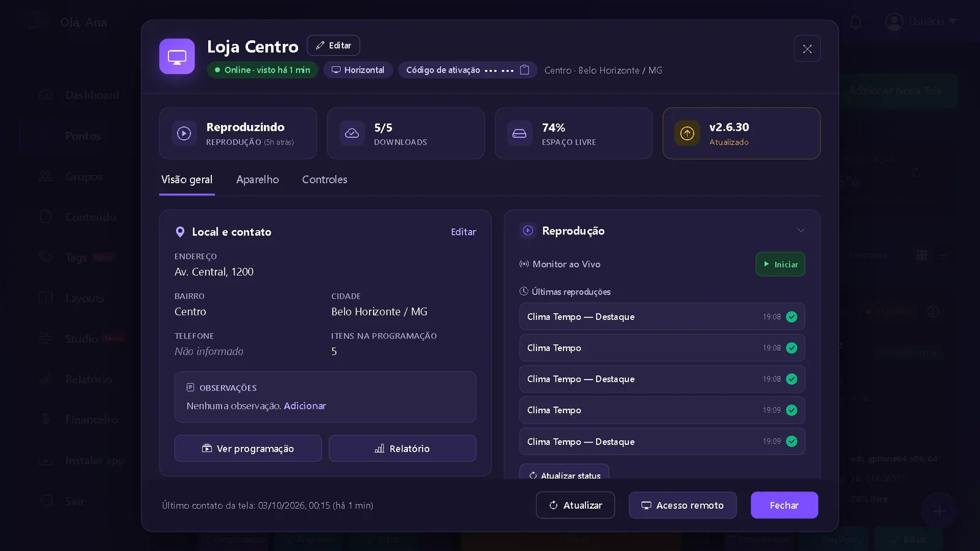This screenshot has width=980, height=551.
Task: Click Editar link in Local e contato
Action: (x=463, y=232)
